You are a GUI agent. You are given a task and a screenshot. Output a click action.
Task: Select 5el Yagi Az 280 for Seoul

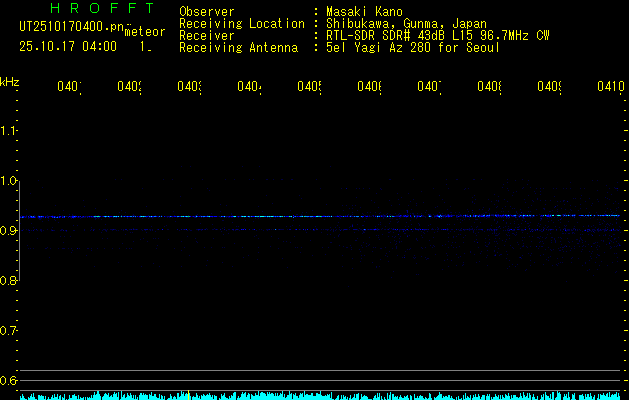click(413, 48)
